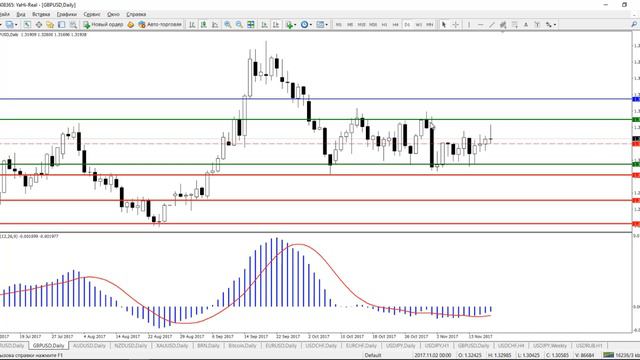The image size is (640, 360).
Task: Click the search magnifier at top right
Action: click(x=634, y=24)
